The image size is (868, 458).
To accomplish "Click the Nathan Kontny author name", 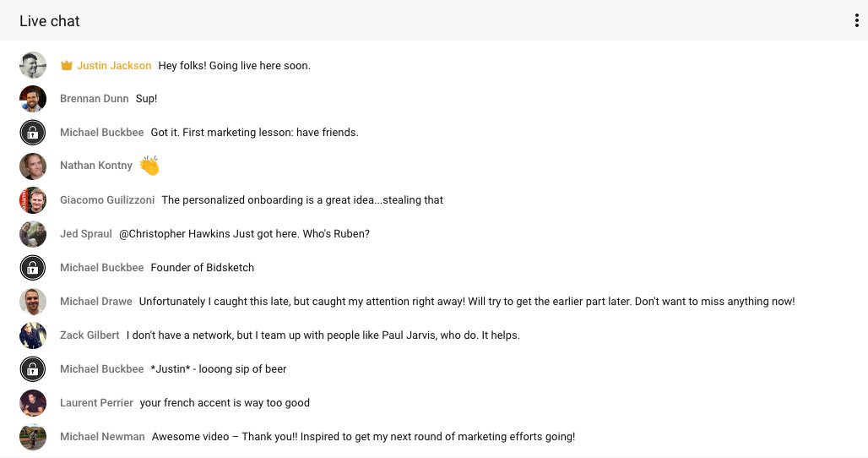I will 96,166.
